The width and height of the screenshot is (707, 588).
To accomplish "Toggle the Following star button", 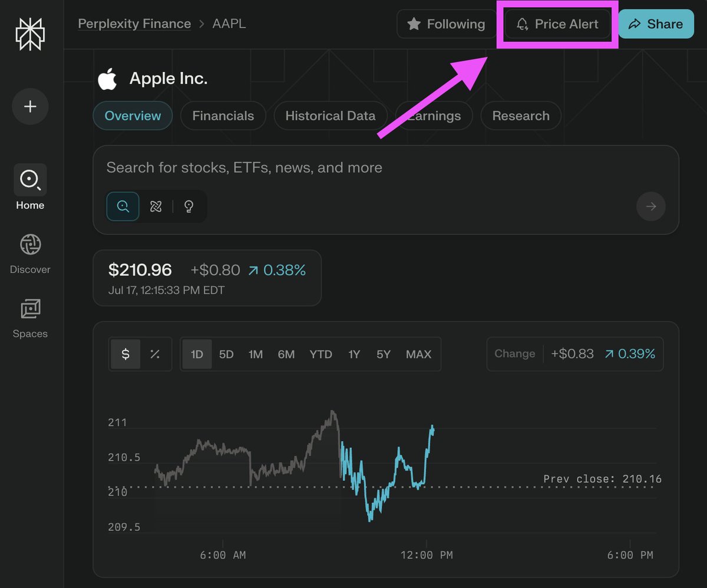I will tap(447, 24).
